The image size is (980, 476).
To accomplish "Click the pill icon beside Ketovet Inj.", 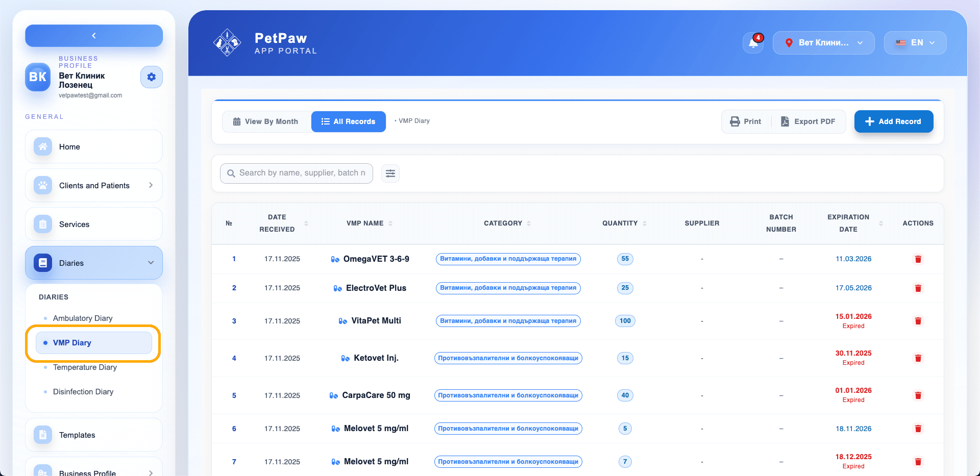I will click(x=346, y=358).
